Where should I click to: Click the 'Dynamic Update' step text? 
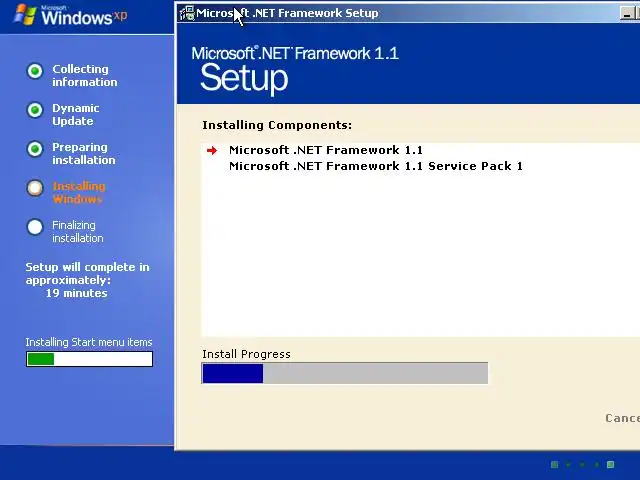click(76, 115)
